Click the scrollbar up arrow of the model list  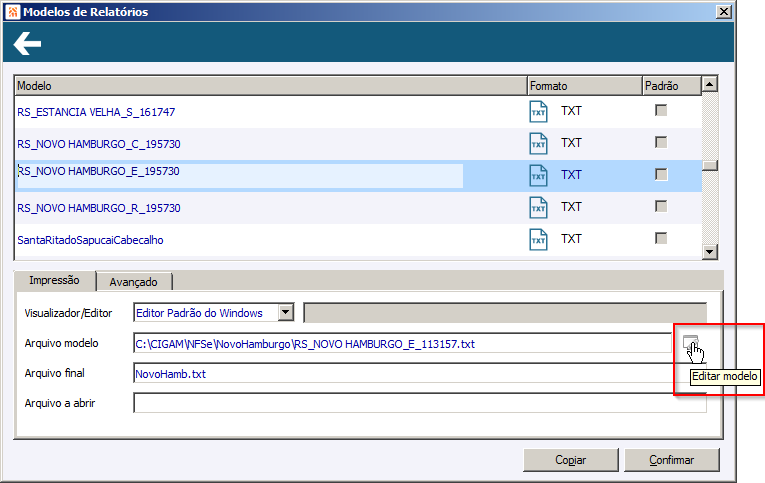point(710,84)
